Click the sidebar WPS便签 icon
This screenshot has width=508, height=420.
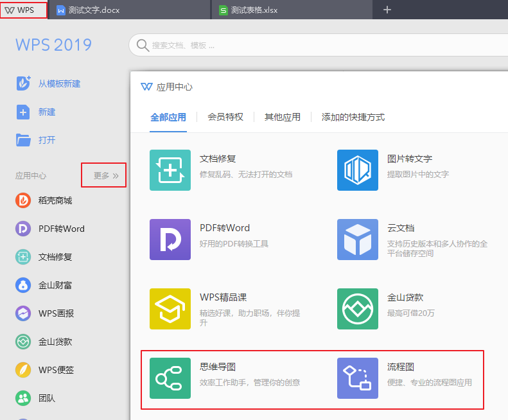point(23,370)
